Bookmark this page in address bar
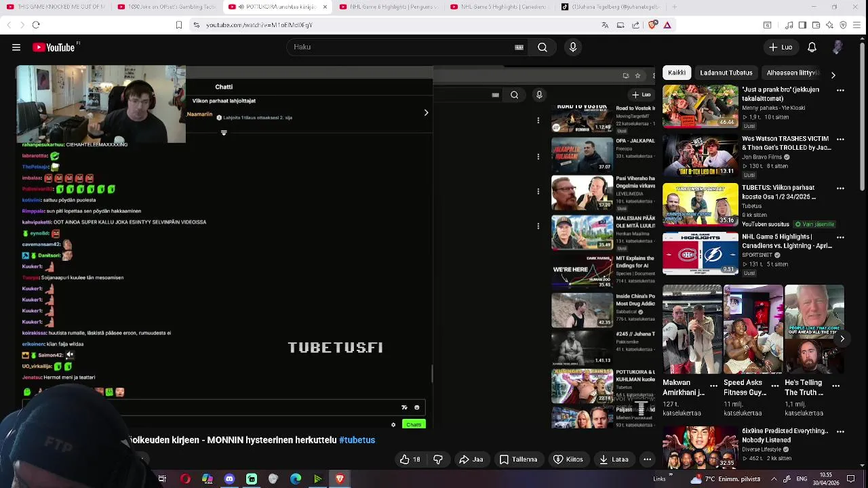The height and width of the screenshot is (488, 868). tap(179, 25)
